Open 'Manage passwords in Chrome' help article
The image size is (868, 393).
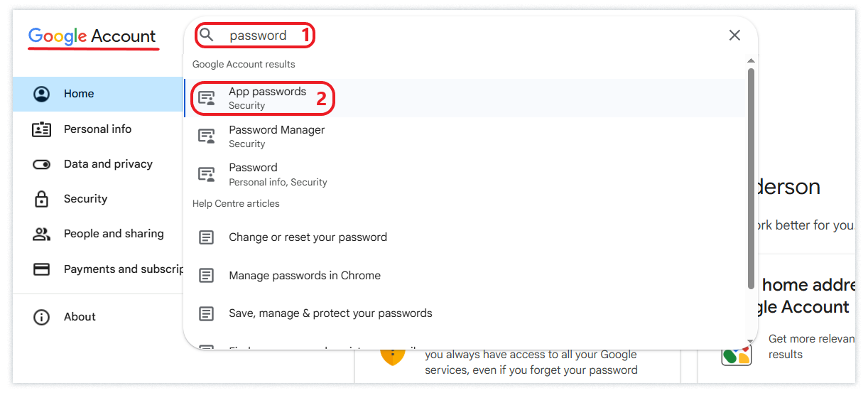click(304, 276)
